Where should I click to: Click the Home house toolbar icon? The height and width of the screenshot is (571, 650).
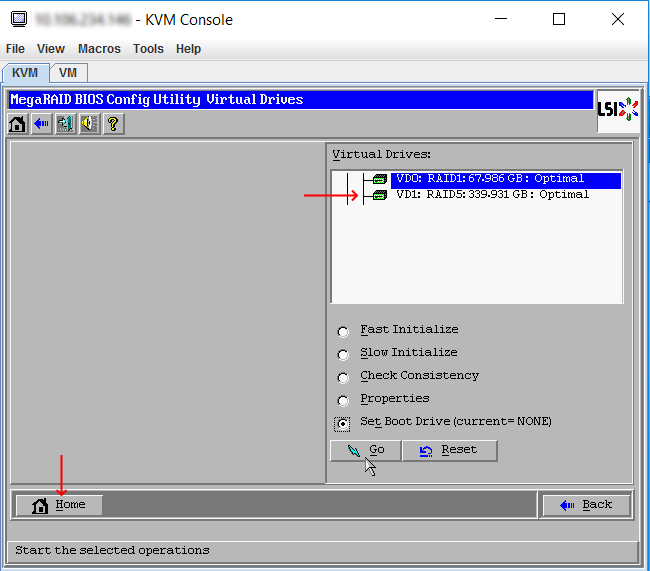coord(17,124)
